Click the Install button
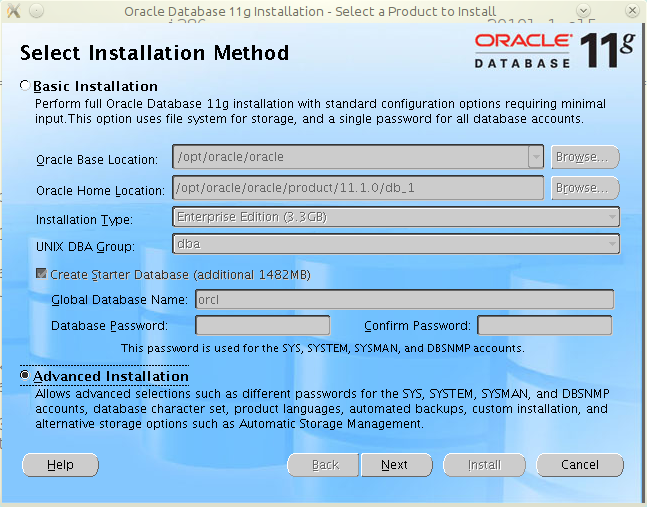 coord(484,465)
